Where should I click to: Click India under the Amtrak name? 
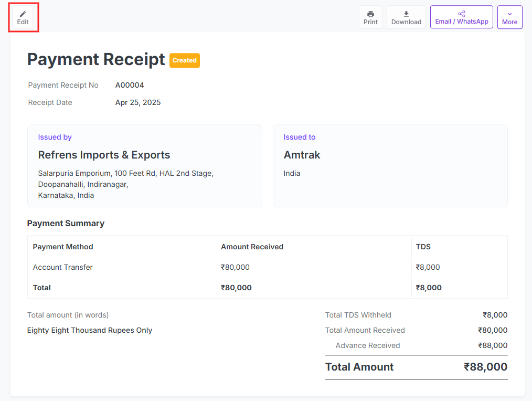292,174
